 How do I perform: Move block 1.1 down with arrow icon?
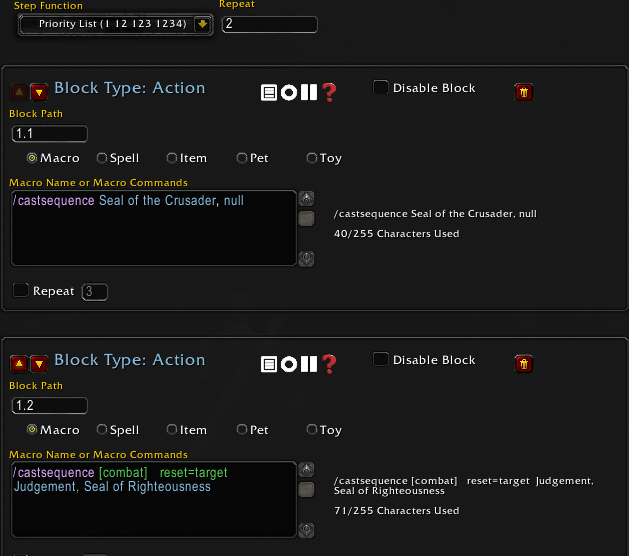coord(39,92)
